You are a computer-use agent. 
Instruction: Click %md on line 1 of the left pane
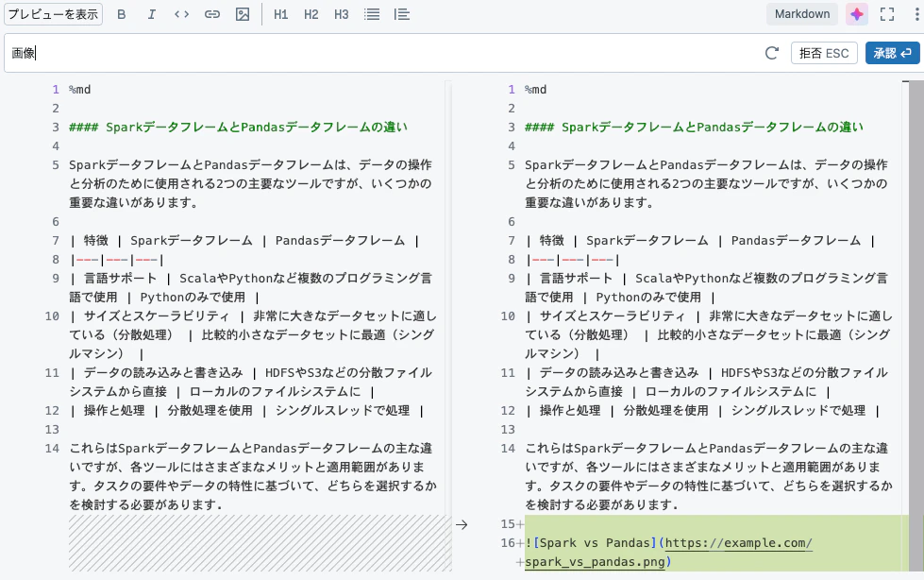(79, 90)
